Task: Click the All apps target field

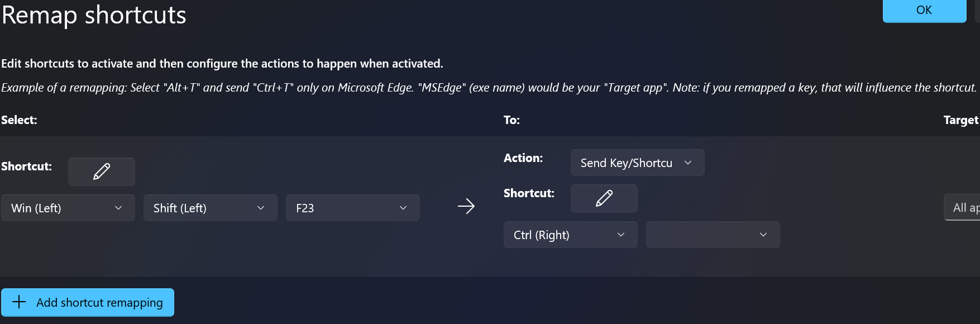Action: click(962, 207)
